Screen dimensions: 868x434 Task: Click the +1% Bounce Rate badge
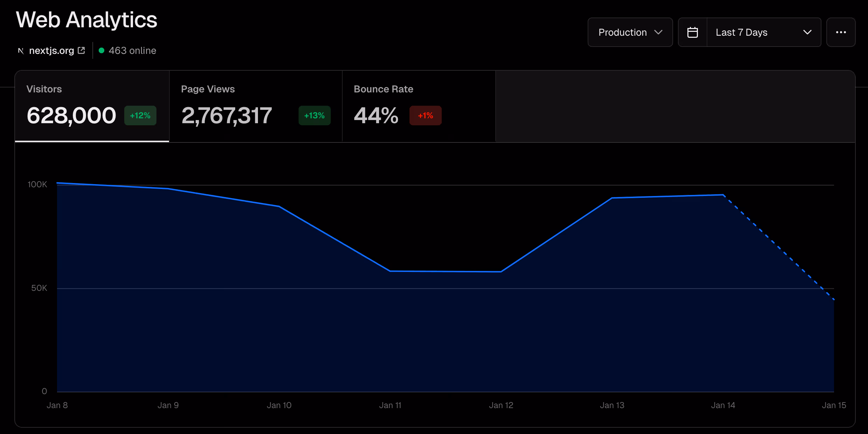tap(425, 115)
